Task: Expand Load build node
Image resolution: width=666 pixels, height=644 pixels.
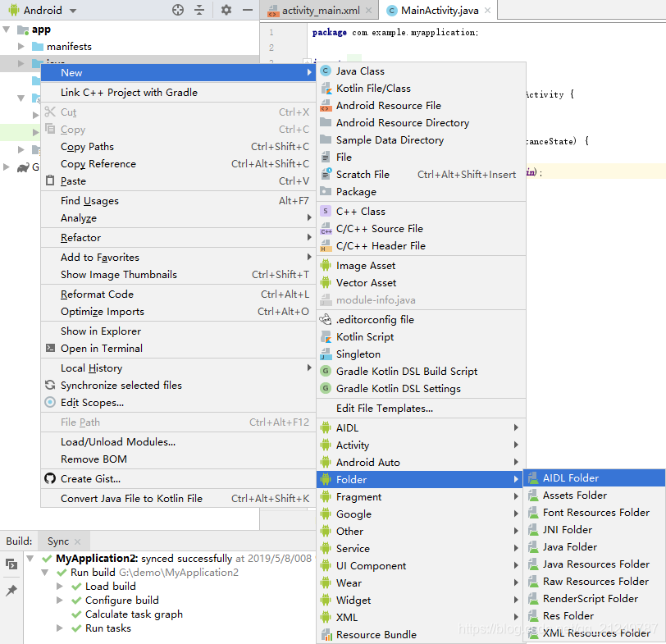Action: [x=59, y=587]
